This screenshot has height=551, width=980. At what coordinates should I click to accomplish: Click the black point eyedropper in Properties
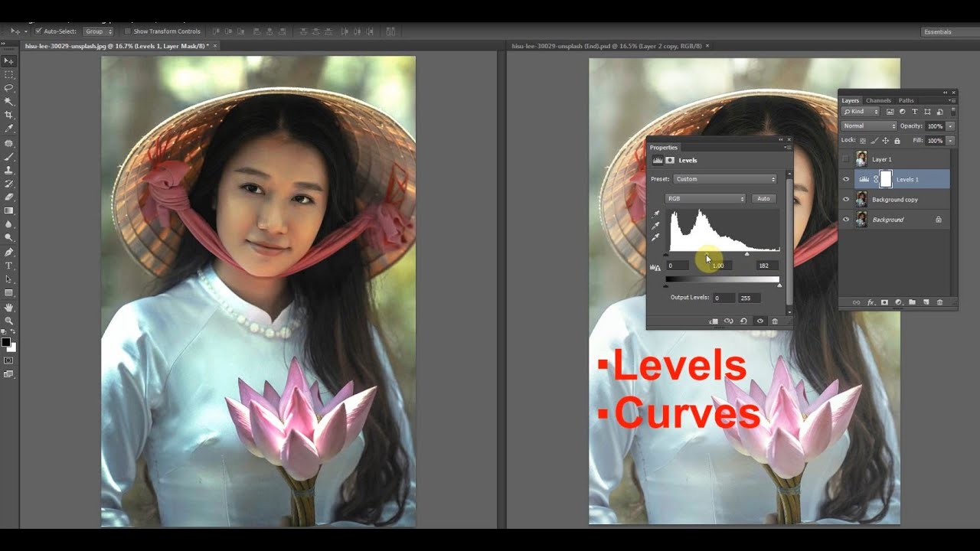click(x=656, y=214)
